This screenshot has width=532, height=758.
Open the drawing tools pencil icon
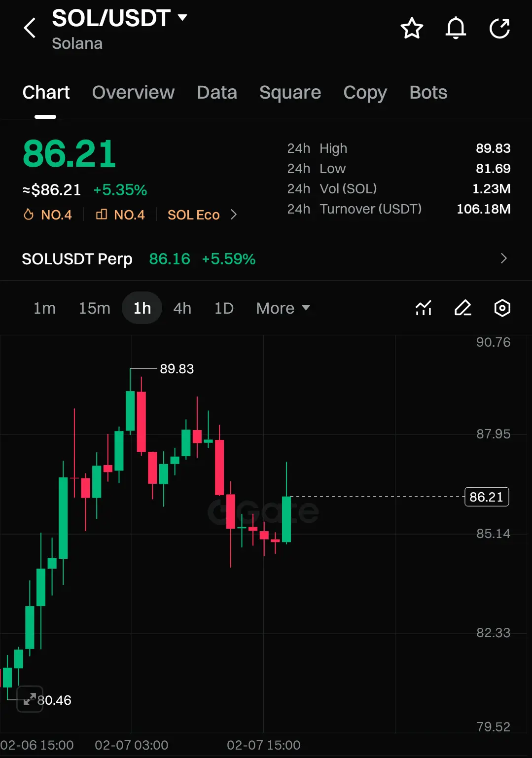tap(463, 308)
